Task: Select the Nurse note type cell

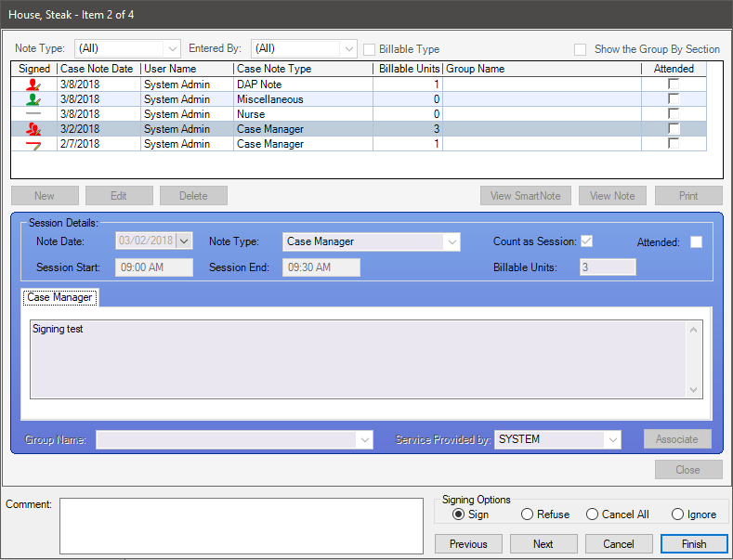Action: tap(303, 114)
